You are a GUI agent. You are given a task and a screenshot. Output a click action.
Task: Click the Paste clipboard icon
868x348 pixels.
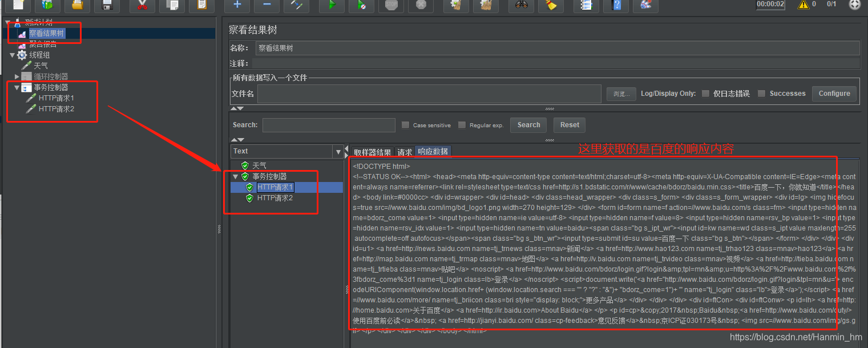tap(201, 5)
